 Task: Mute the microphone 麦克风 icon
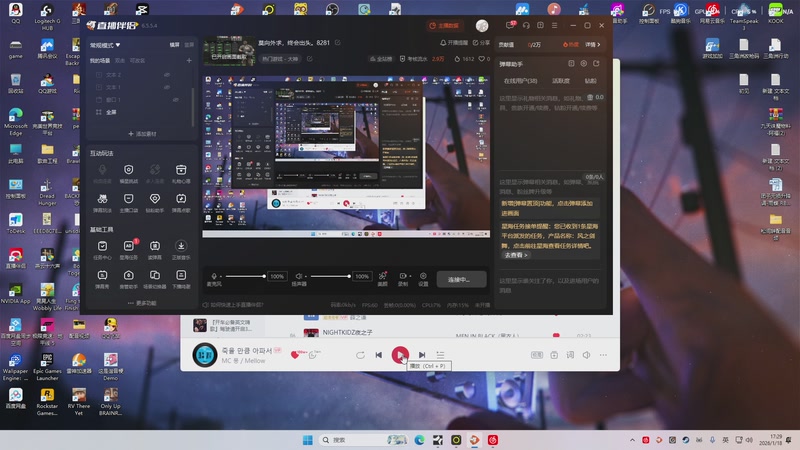click(x=214, y=276)
